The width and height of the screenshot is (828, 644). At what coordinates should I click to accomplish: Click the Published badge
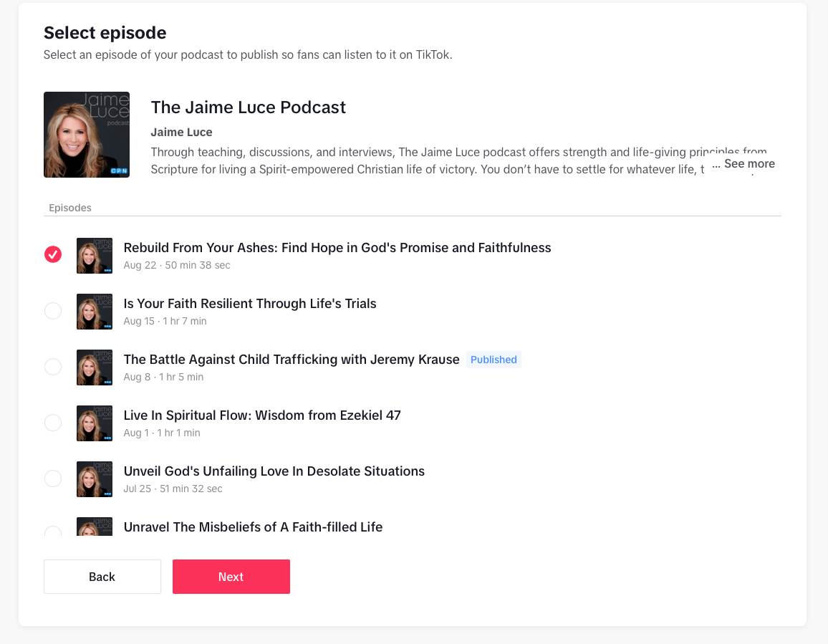[x=494, y=360]
